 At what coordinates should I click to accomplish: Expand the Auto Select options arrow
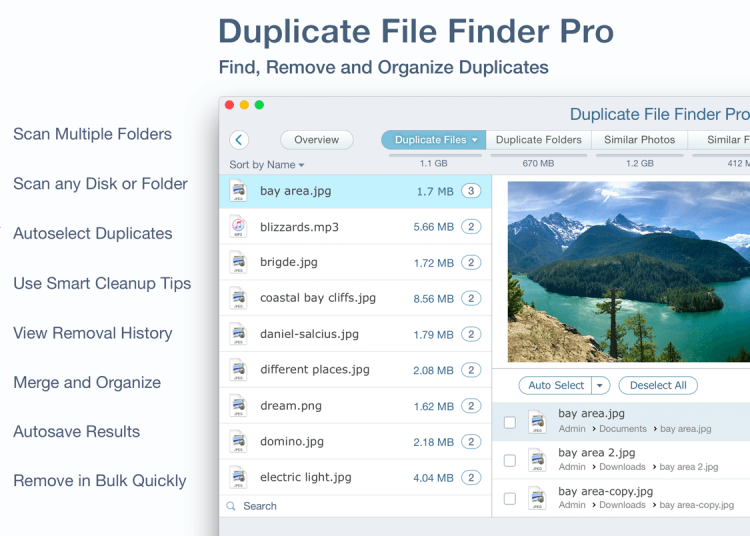[600, 385]
